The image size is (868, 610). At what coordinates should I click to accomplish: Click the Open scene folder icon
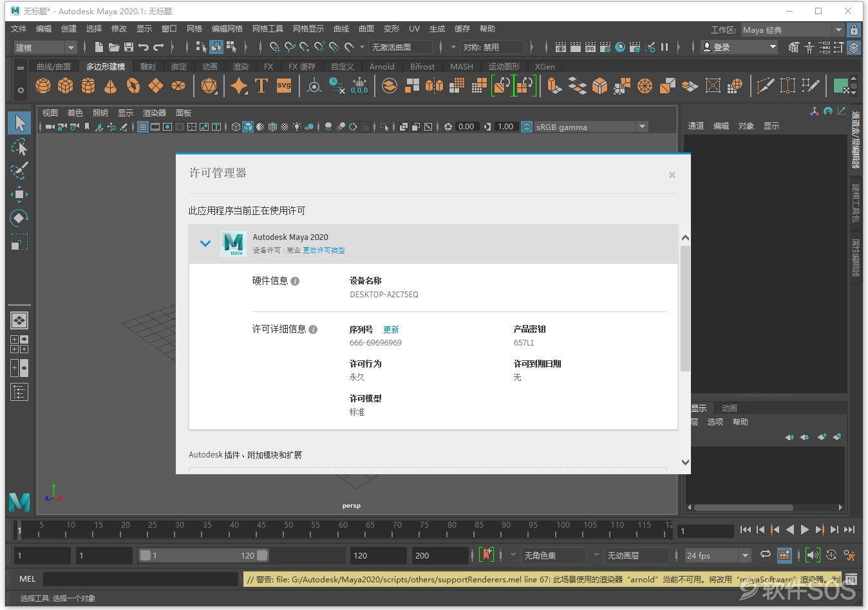click(114, 47)
